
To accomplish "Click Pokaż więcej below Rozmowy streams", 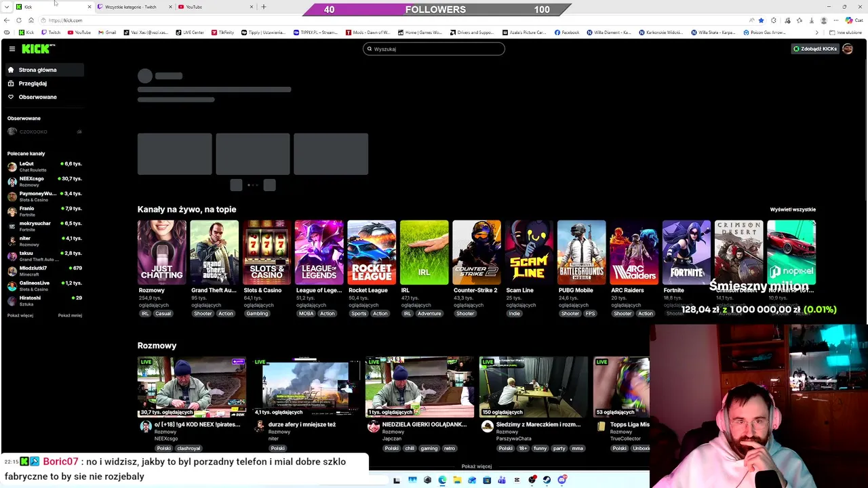I will [477, 466].
